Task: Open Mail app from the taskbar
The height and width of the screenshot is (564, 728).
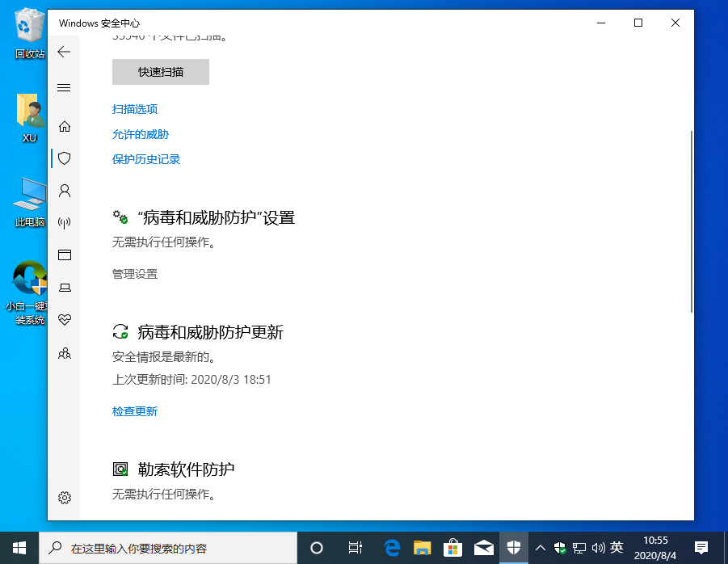Action: pos(483,547)
